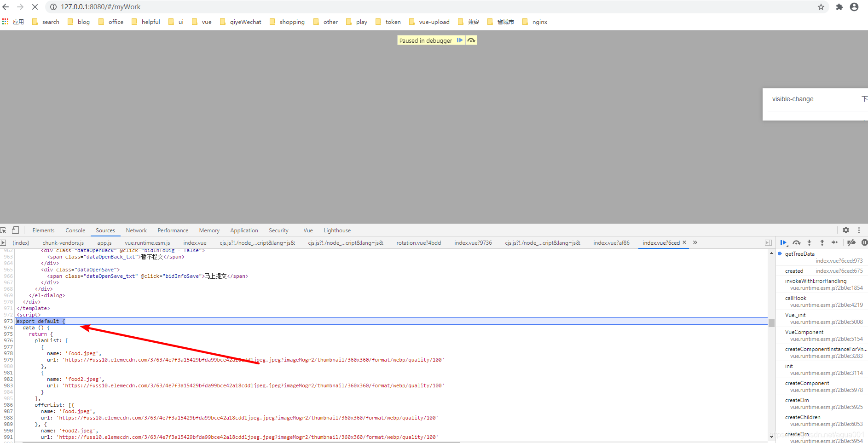The height and width of the screenshot is (443, 868).
Task: Open the helpful bookmarks folder
Action: point(146,22)
